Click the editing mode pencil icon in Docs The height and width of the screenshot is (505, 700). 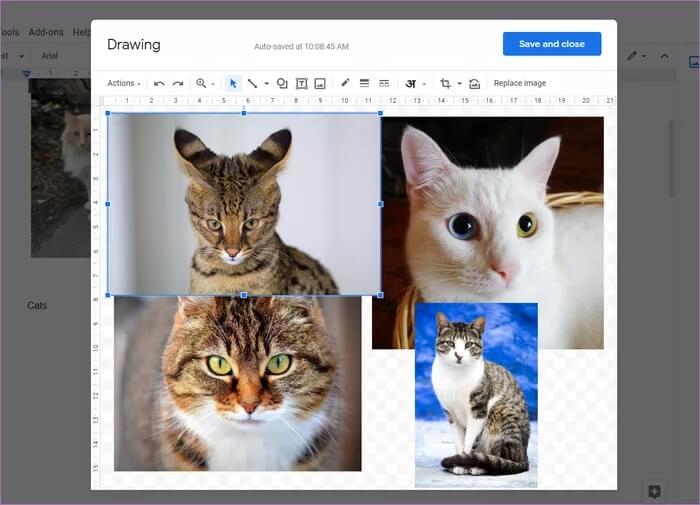632,56
